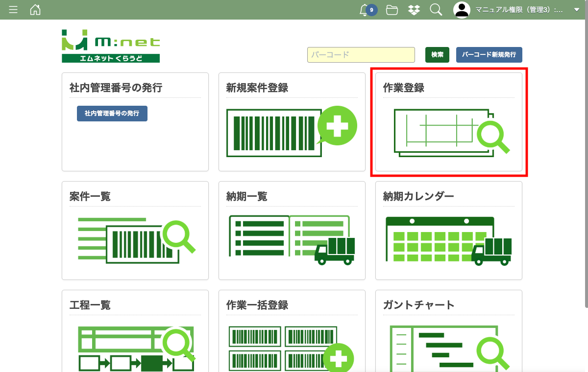
Task: Open search via magnifier icon in header
Action: tap(436, 10)
